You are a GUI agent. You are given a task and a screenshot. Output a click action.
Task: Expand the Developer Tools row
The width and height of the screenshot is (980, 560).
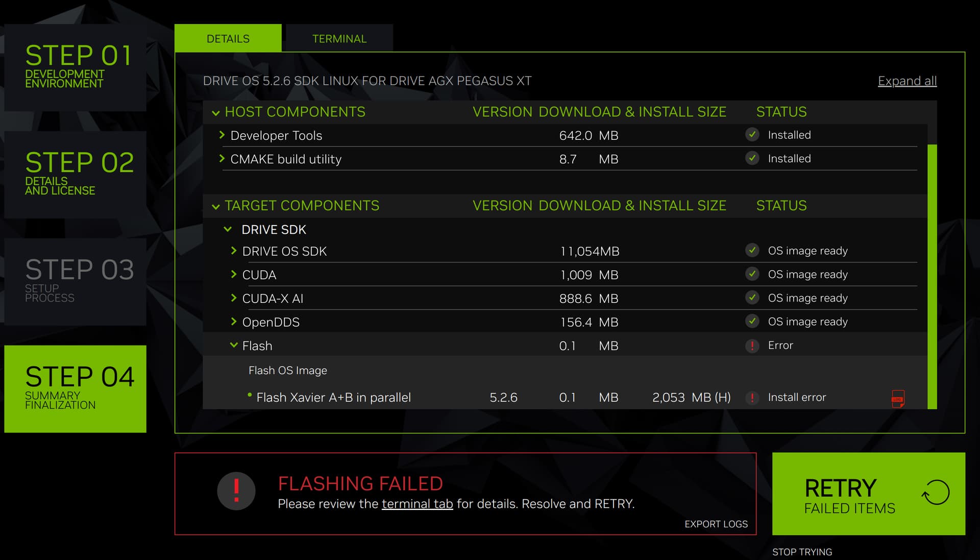pyautogui.click(x=222, y=135)
